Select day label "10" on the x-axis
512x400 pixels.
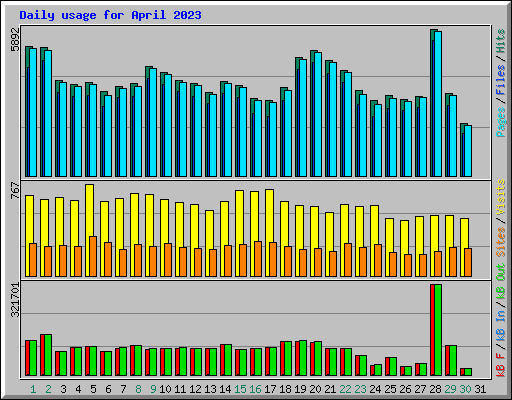(x=165, y=389)
